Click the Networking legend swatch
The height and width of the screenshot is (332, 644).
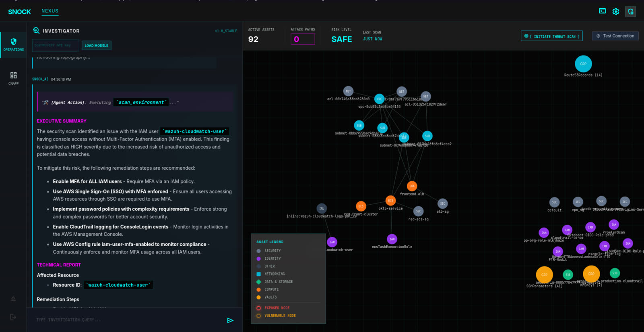pos(258,274)
